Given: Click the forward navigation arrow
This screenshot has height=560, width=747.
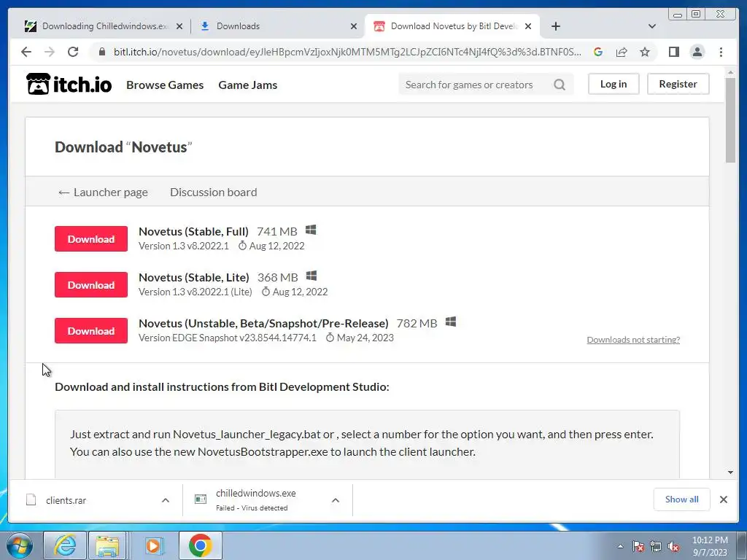Looking at the screenshot, I should (50, 52).
